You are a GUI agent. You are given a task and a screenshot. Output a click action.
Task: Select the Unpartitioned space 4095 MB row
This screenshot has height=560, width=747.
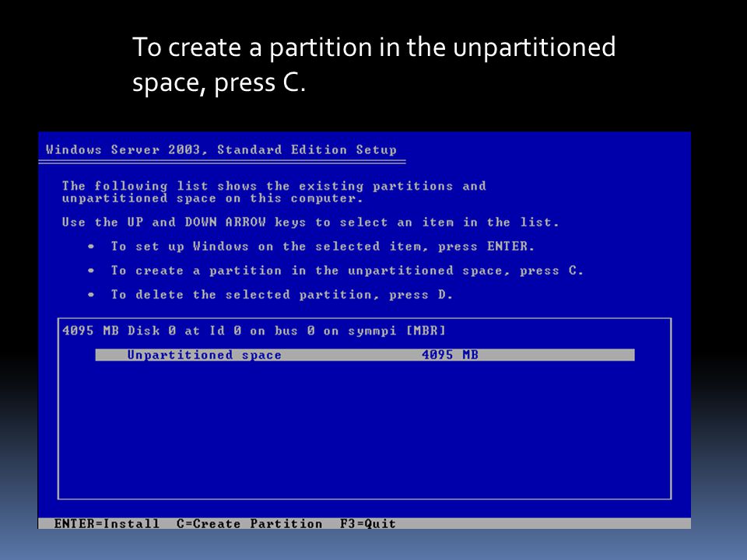click(365, 355)
